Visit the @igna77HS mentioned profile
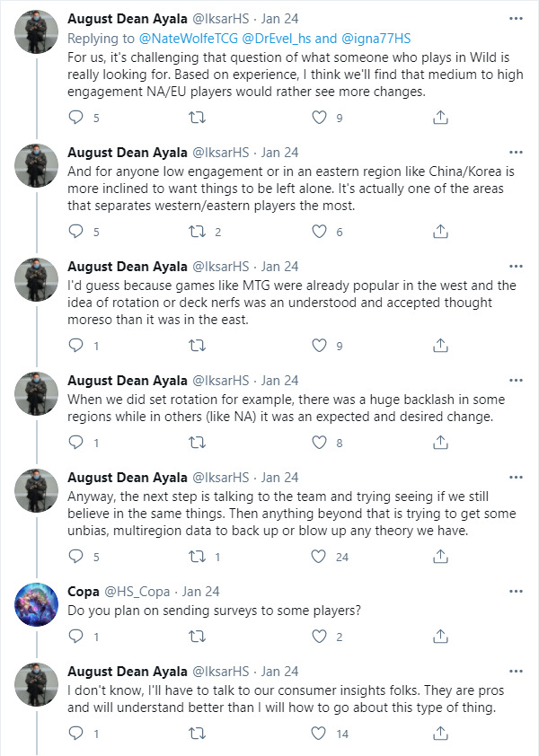The image size is (539, 756). (375, 39)
